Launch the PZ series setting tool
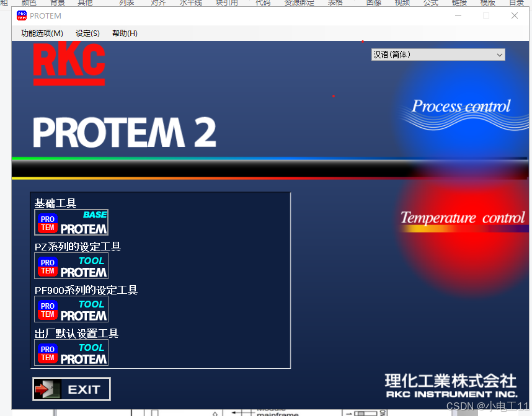The image size is (532, 416). coord(71,266)
